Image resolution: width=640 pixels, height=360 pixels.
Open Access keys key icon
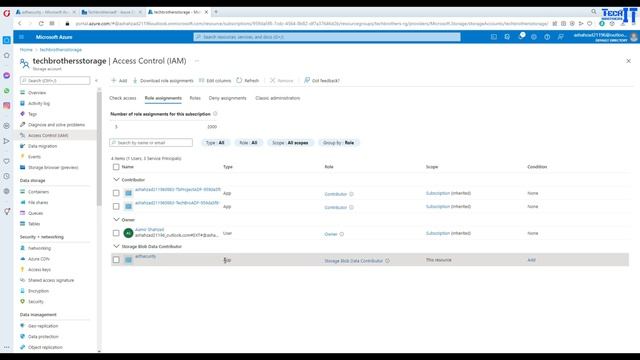tap(22, 269)
